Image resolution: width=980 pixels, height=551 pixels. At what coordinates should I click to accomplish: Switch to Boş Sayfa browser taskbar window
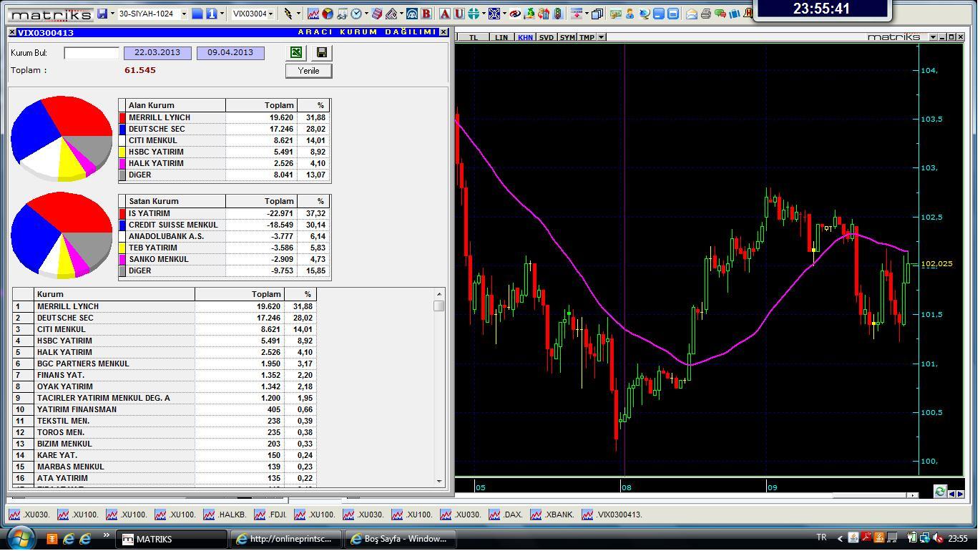click(401, 539)
